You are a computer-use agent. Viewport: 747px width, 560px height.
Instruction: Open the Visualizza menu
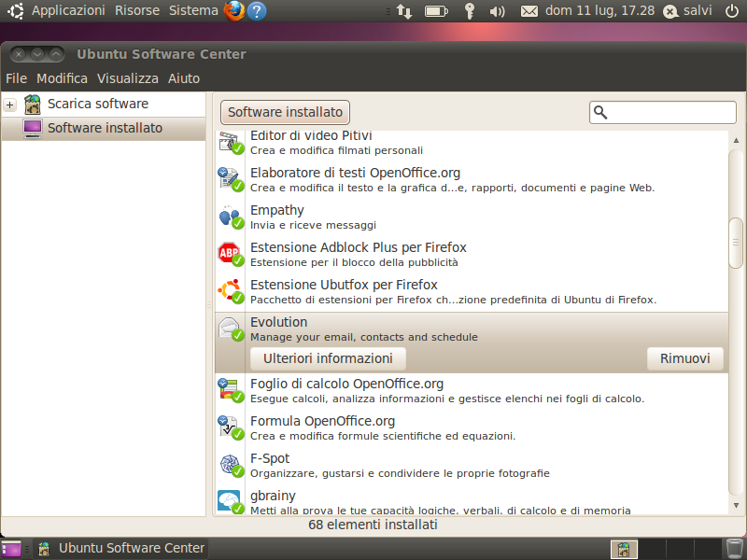click(128, 78)
